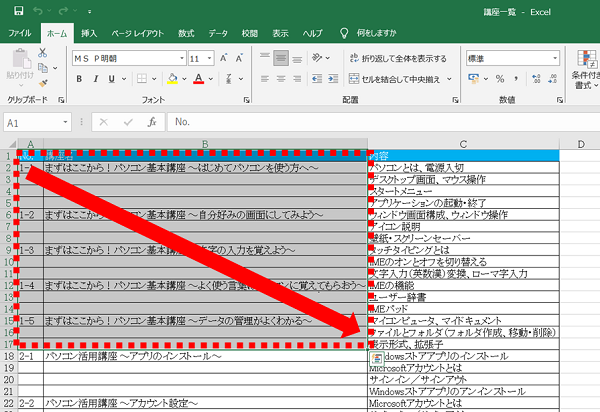Click the Paste Options icon near cell C17
This screenshot has width=600, height=412.
click(377, 356)
